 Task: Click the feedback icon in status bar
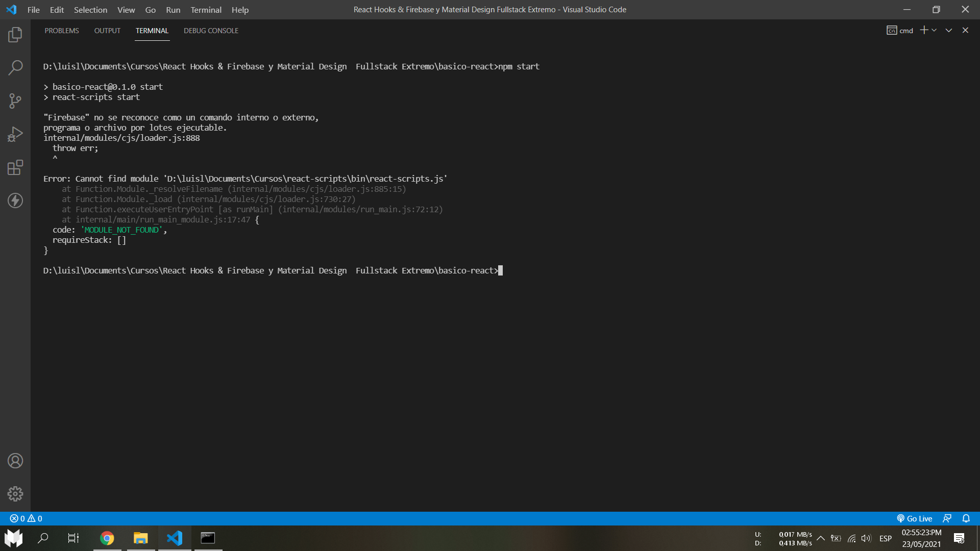(947, 518)
